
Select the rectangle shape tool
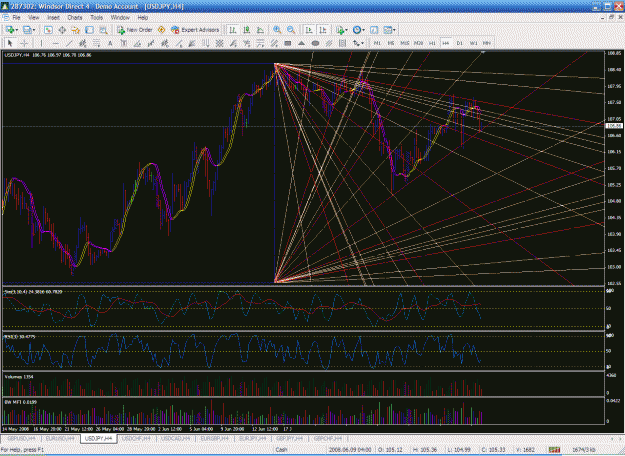point(287,43)
